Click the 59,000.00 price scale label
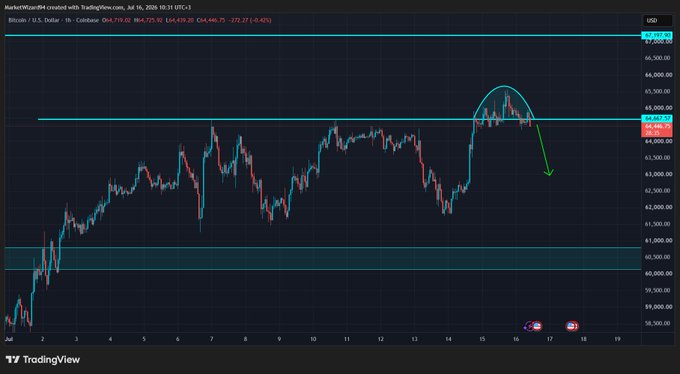Viewport: 680px width, 374px height. pyautogui.click(x=659, y=307)
